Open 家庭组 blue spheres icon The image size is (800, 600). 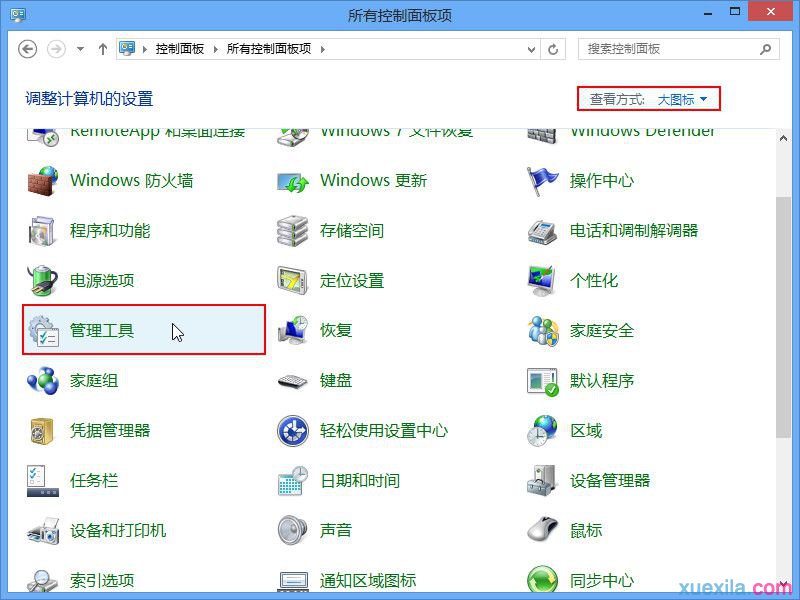(x=43, y=380)
